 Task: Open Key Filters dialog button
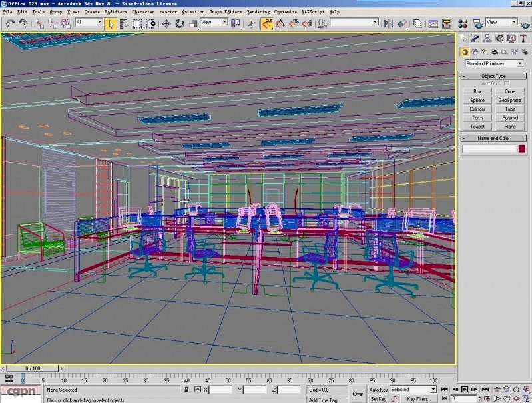419,399
